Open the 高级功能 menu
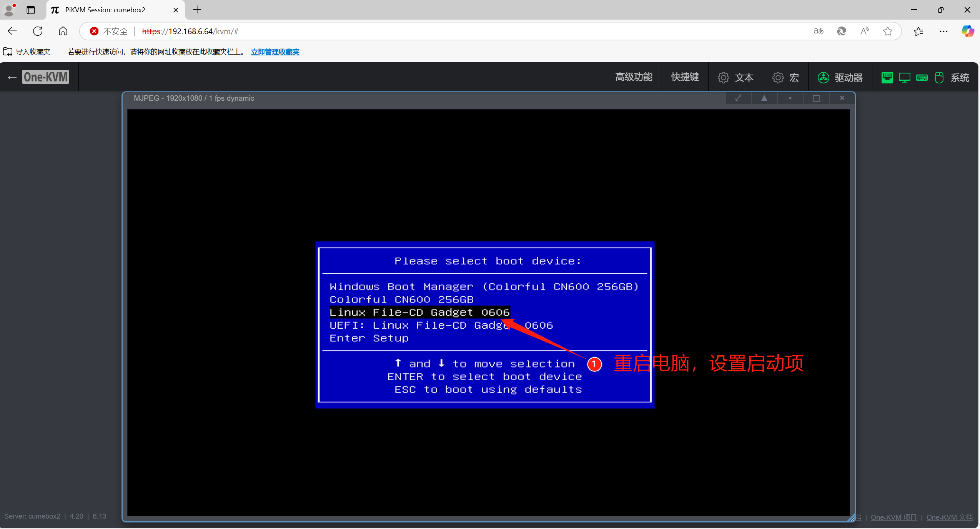This screenshot has width=980, height=529. 634,77
